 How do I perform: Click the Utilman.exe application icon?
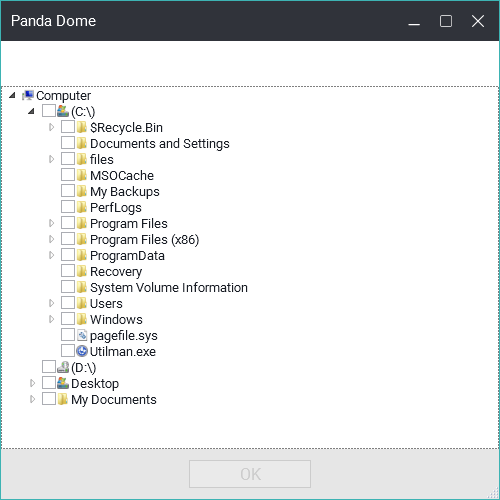click(x=82, y=351)
